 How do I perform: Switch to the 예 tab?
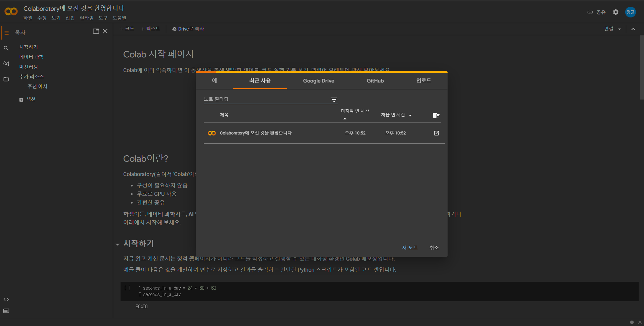214,80
